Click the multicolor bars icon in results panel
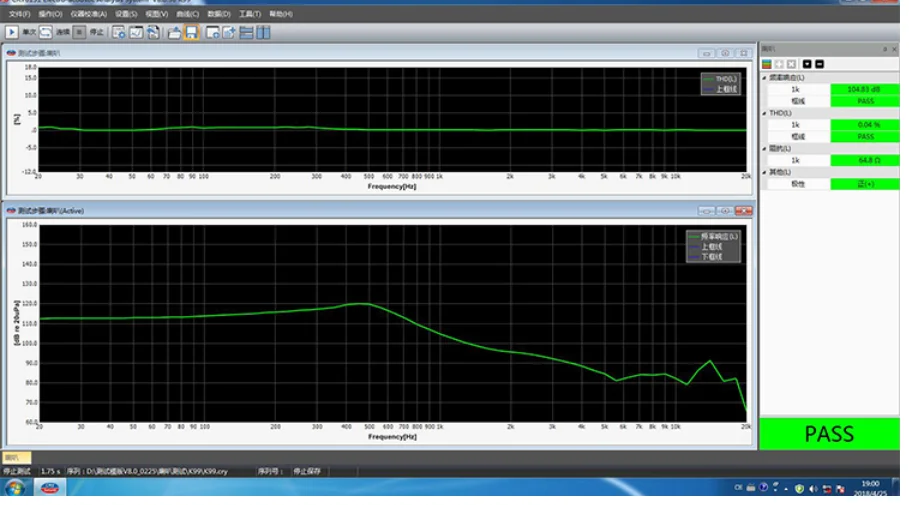The height and width of the screenshot is (505, 909). pyautogui.click(x=767, y=64)
